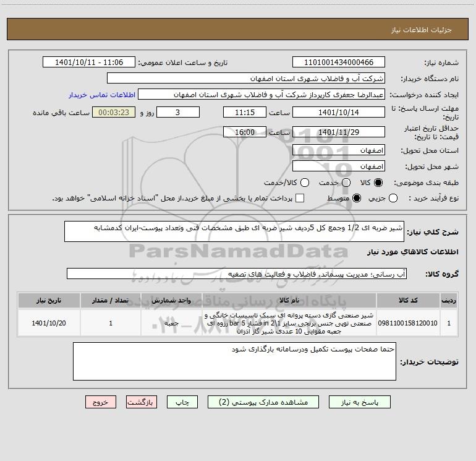
Task: Choose the متوسط purchase type radio
Action: 357,198
